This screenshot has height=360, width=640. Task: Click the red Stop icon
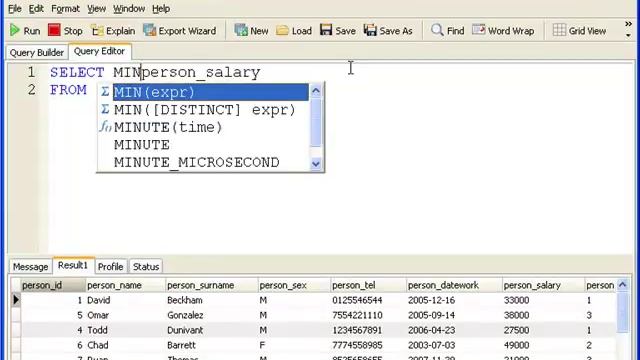point(54,30)
